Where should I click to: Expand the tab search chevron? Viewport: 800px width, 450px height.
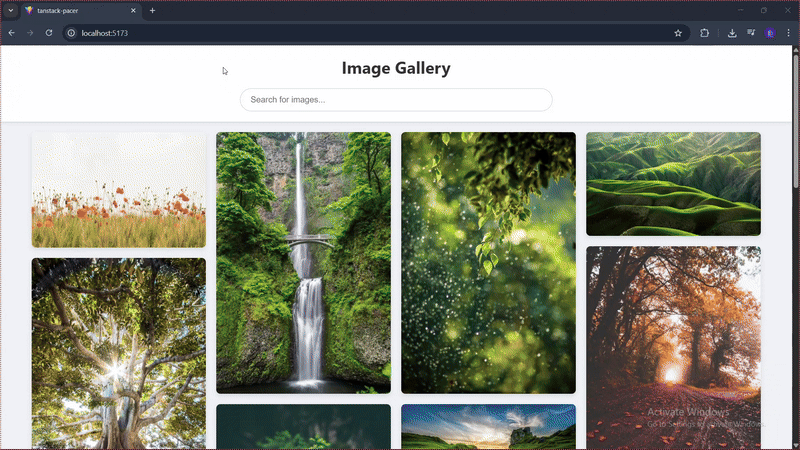click(x=10, y=10)
